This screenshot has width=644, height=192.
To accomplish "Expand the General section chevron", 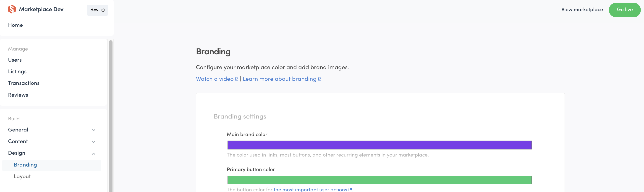I will coord(94,130).
